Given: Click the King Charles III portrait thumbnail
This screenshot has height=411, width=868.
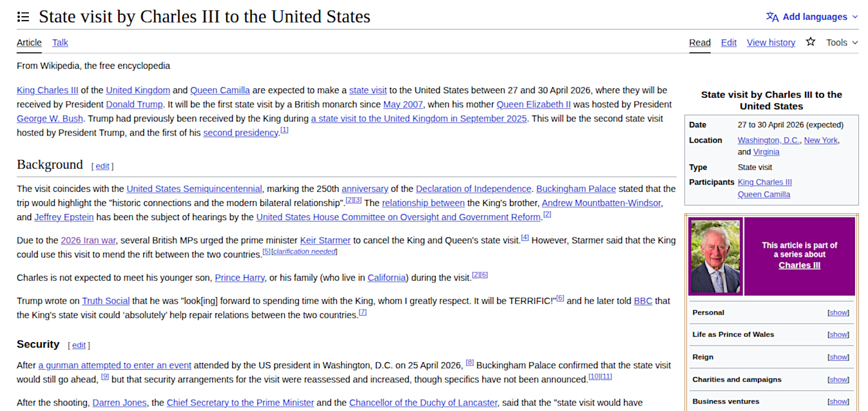Looking at the screenshot, I should click(716, 256).
